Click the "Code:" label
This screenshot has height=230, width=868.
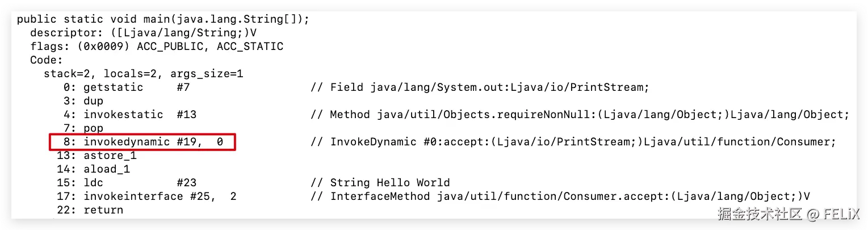[47, 60]
